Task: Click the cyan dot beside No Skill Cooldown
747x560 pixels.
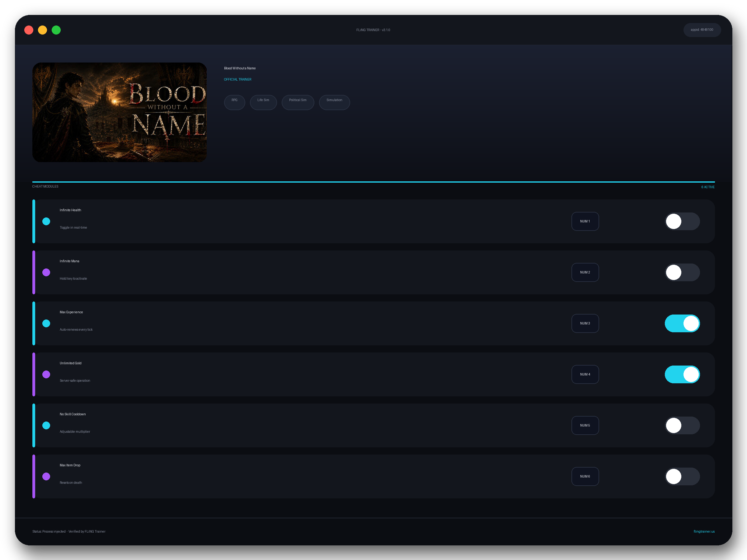Action: click(x=46, y=425)
